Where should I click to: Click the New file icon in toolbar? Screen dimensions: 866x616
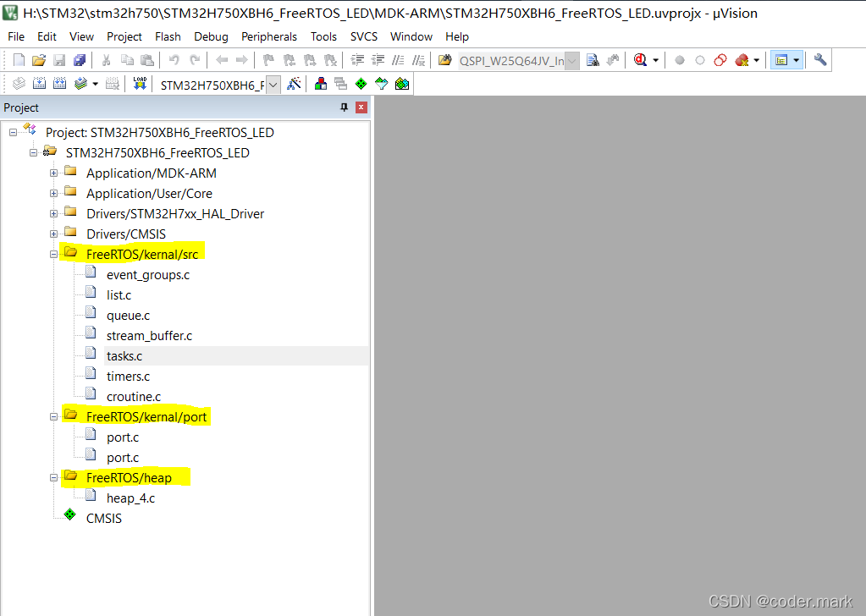tap(19, 60)
